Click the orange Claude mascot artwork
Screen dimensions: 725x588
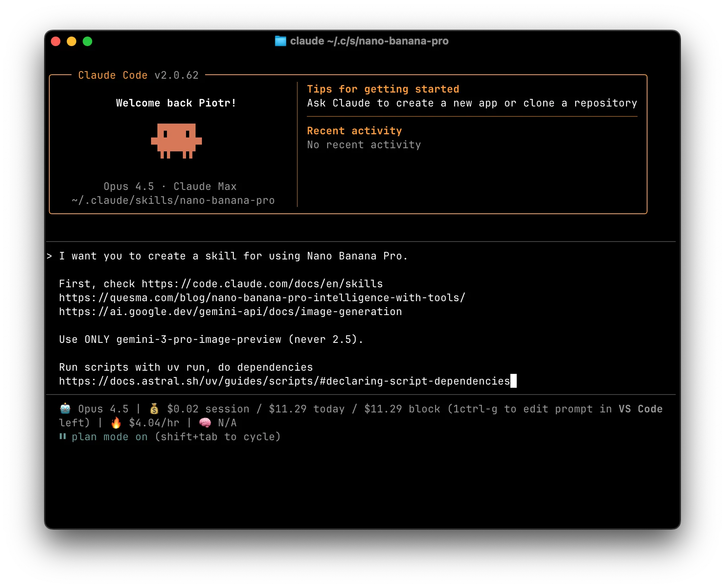(177, 141)
